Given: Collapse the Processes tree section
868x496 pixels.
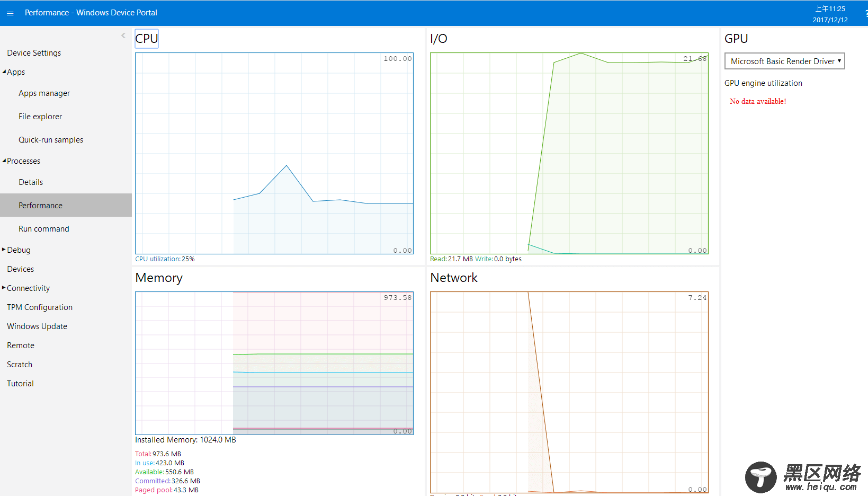Looking at the screenshot, I should (x=4, y=161).
